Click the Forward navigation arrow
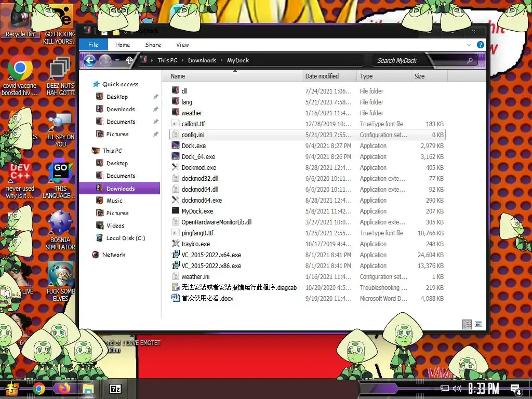 point(105,61)
